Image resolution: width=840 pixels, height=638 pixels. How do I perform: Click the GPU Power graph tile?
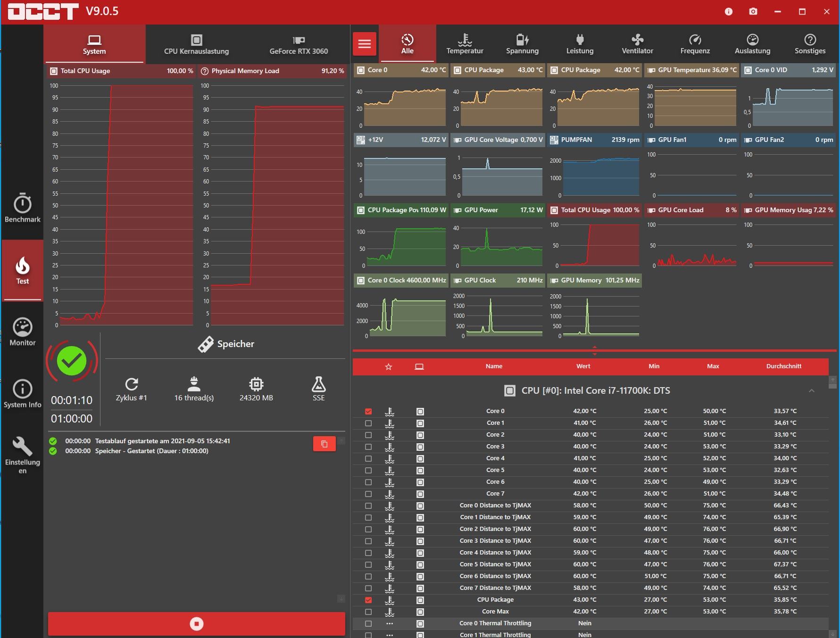point(498,237)
